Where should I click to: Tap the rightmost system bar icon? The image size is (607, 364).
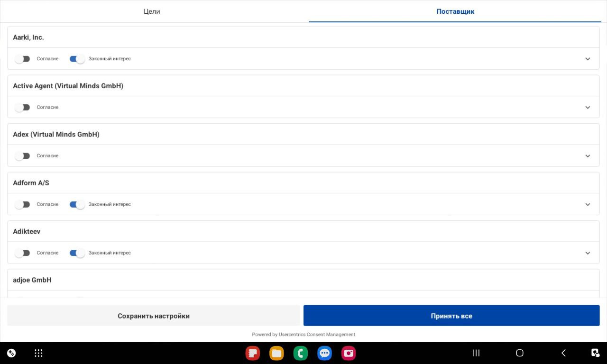pos(596,353)
